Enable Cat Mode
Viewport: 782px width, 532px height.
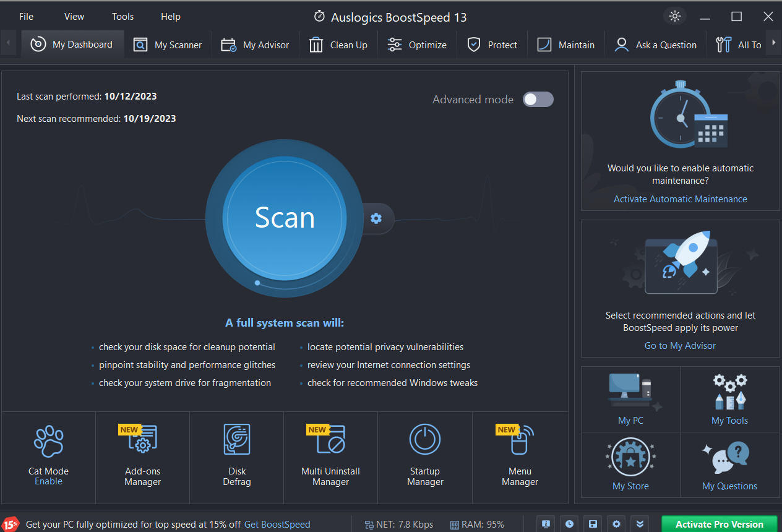click(x=48, y=481)
